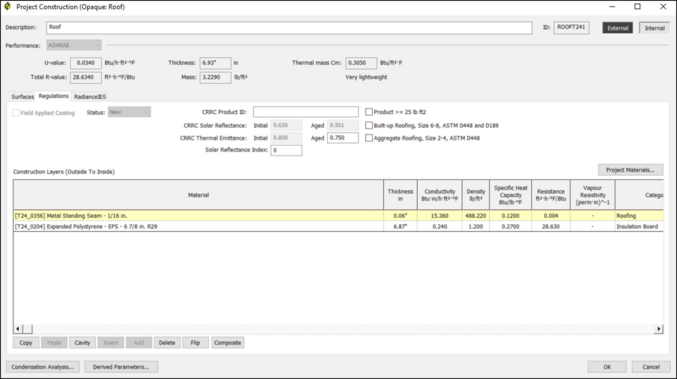Add a Cavity layer
This screenshot has width=677, height=379.
point(82,343)
